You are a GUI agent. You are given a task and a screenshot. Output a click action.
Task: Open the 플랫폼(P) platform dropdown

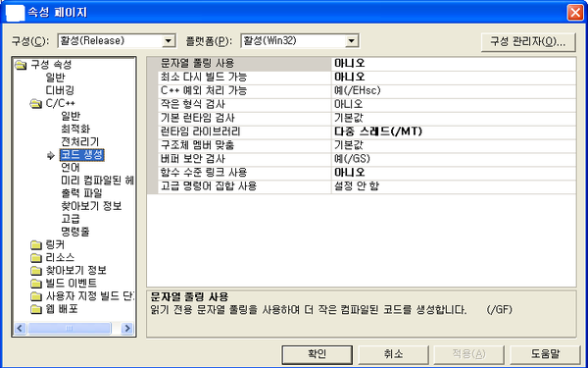click(352, 40)
